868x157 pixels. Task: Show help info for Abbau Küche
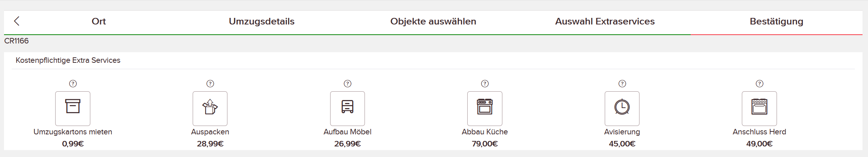click(x=485, y=84)
